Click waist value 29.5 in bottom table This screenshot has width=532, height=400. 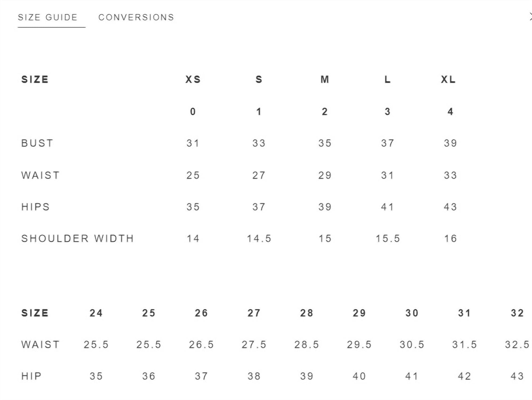tap(359, 345)
